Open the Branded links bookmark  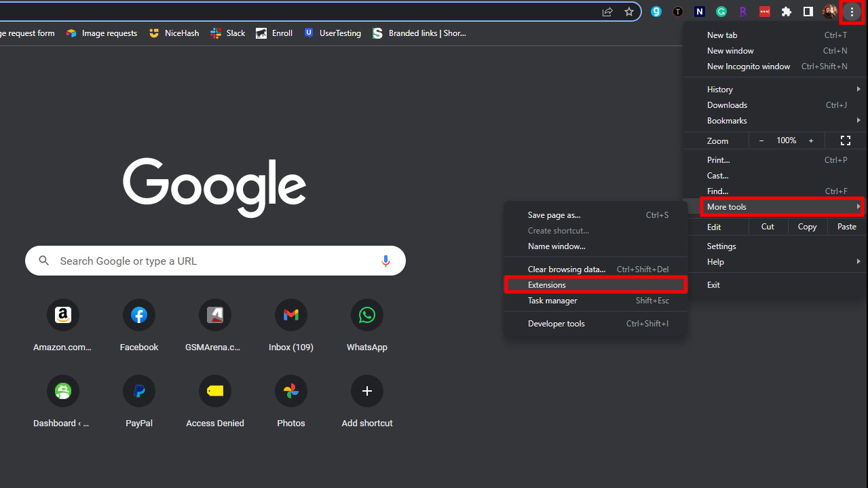(x=419, y=33)
